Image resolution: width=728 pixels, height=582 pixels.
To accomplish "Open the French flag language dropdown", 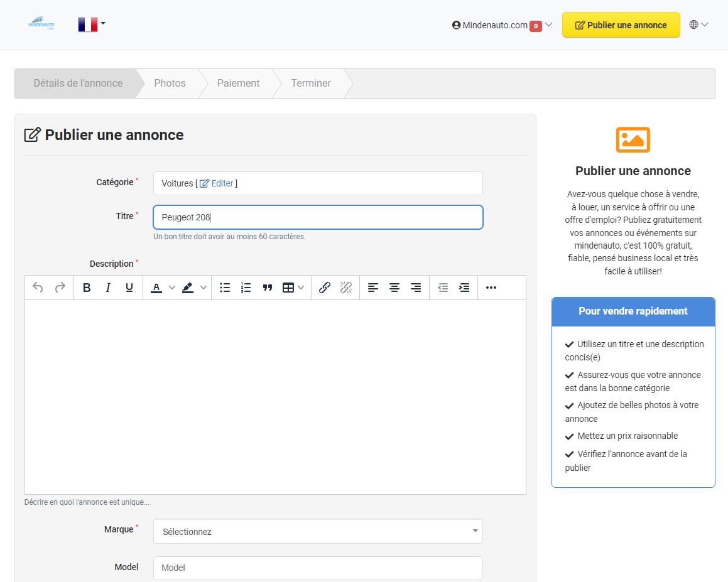I will click(92, 24).
